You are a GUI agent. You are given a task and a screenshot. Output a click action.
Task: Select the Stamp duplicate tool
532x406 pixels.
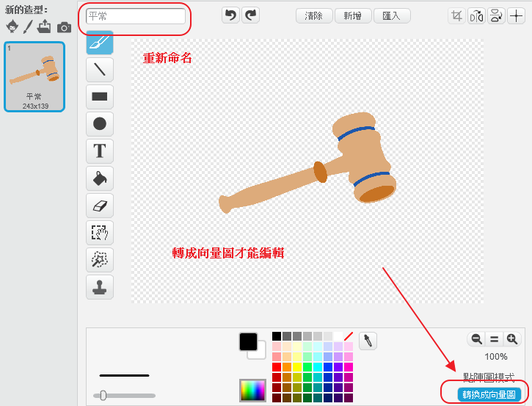pos(100,287)
